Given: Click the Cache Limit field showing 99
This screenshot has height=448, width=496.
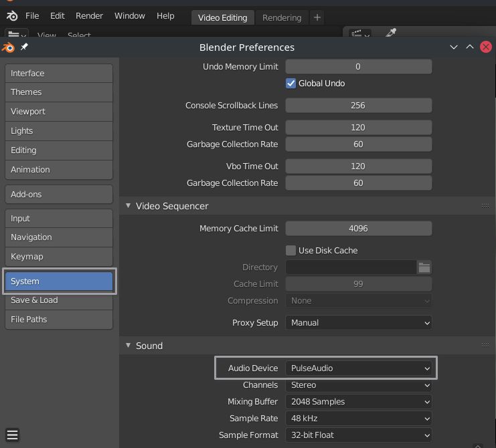Looking at the screenshot, I should tap(358, 284).
